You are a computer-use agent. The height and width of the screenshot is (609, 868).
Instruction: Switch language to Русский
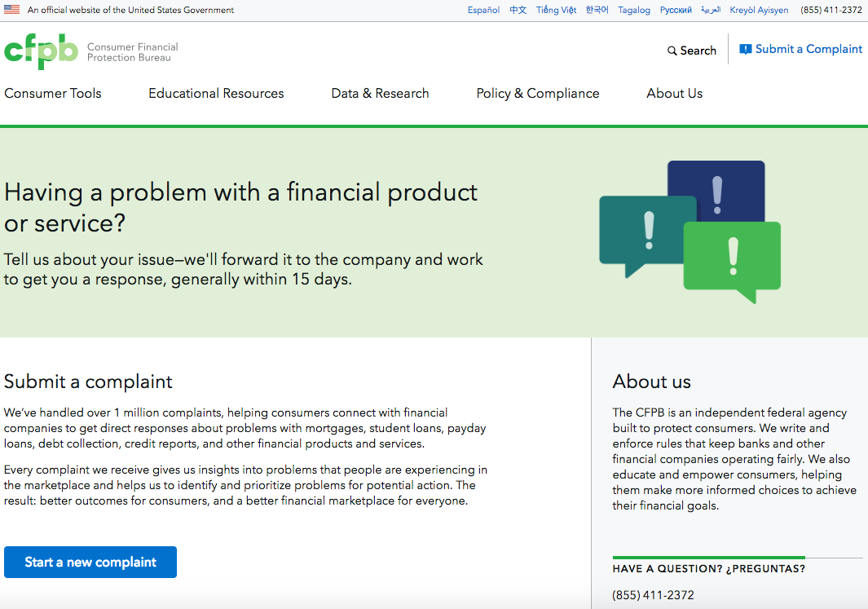point(676,10)
